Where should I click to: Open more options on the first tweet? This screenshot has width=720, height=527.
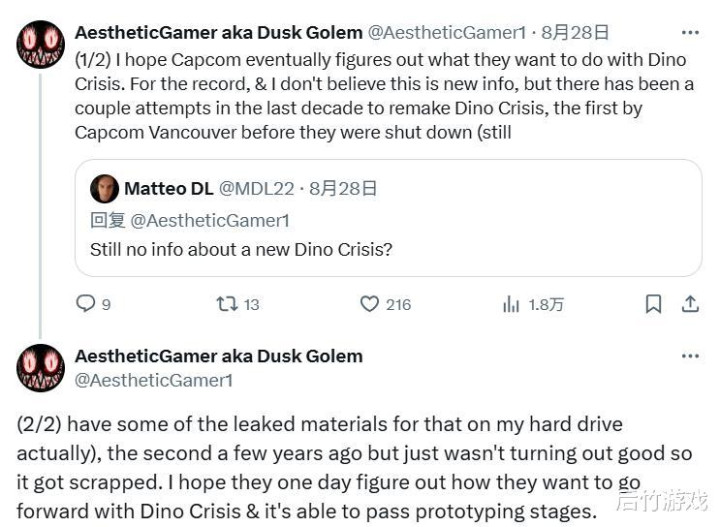(690, 33)
